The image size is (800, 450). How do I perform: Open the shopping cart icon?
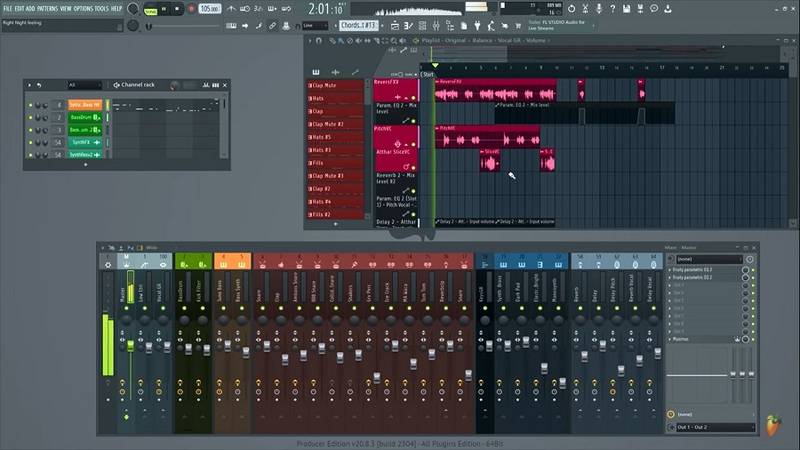coord(518,26)
